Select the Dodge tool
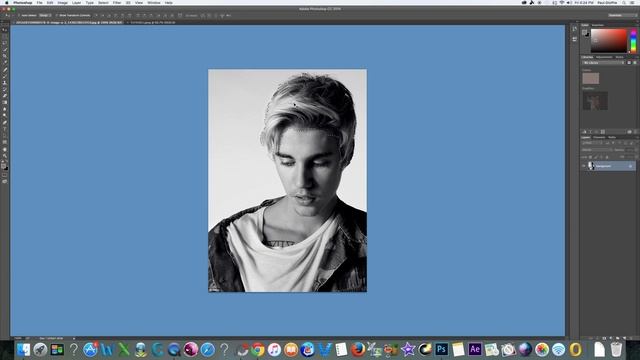 click(5, 116)
